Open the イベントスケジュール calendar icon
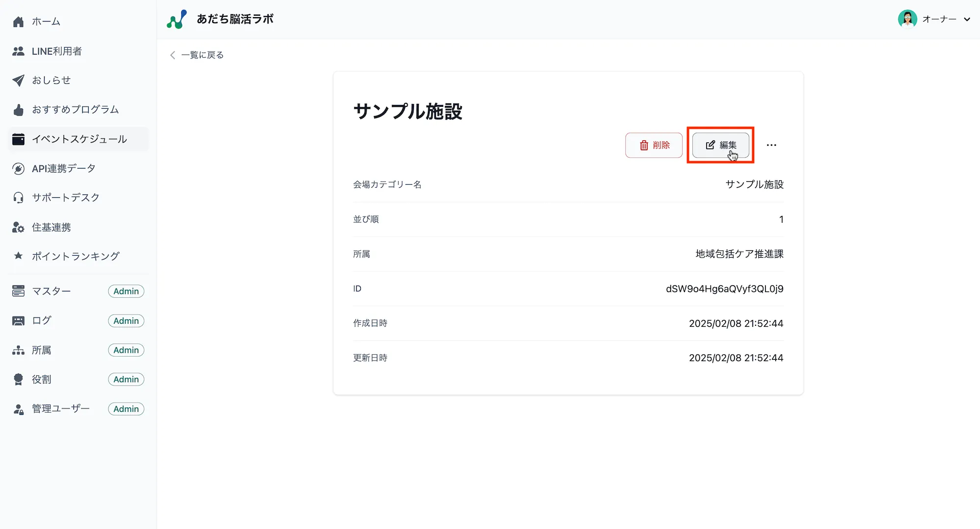Screen dimensions: 980x529 pyautogui.click(x=18, y=139)
